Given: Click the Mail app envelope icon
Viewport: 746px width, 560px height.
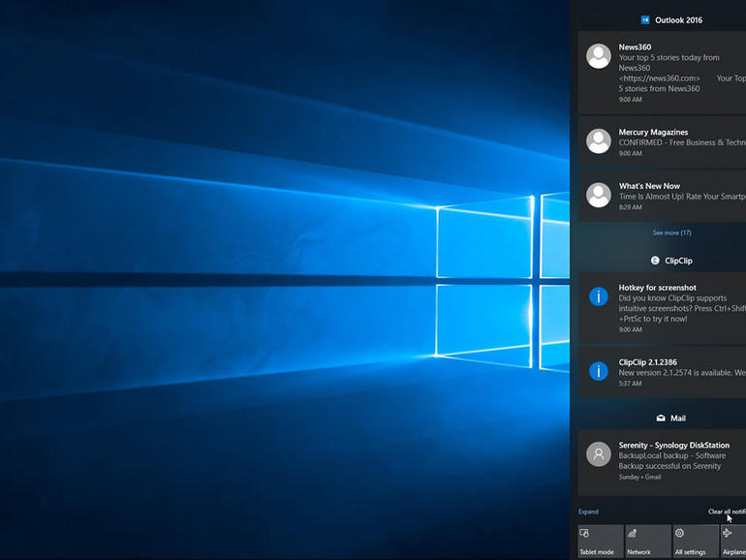Looking at the screenshot, I should 661,419.
